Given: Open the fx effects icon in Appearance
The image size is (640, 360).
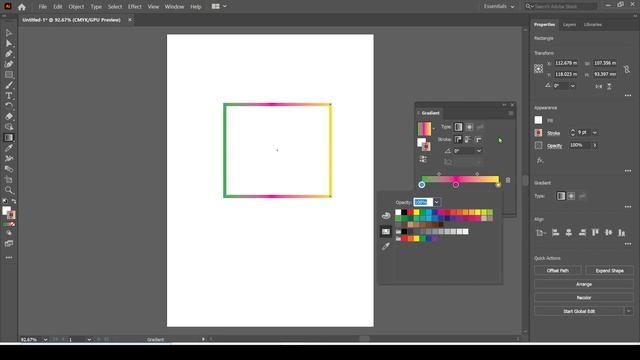Looking at the screenshot, I should click(540, 160).
